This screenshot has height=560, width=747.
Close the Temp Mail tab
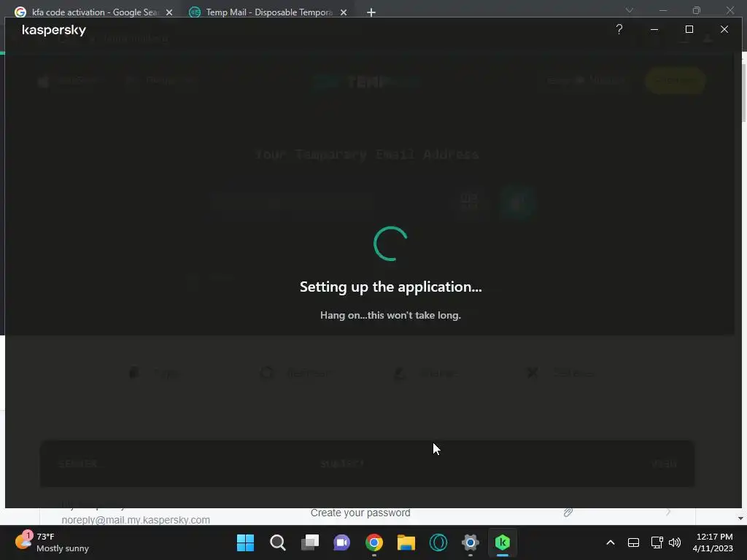coord(344,12)
